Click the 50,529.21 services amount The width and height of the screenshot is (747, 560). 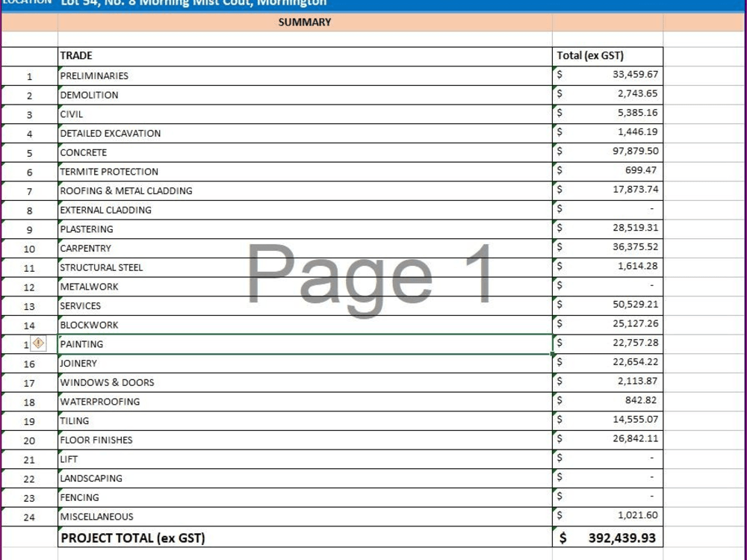635,304
